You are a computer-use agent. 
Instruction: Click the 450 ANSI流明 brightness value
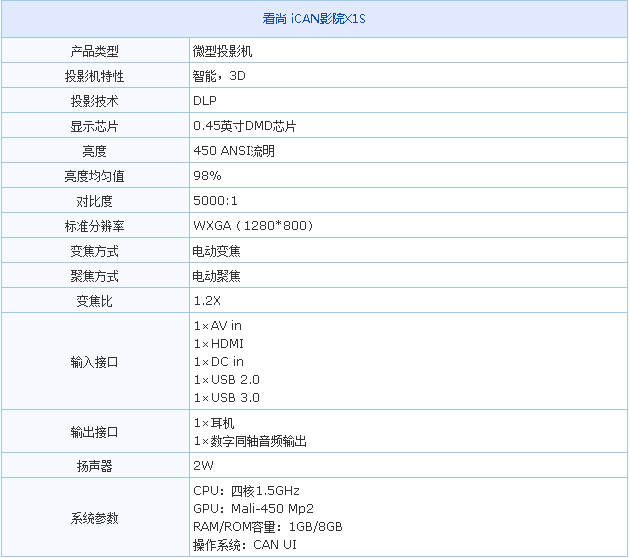(233, 151)
